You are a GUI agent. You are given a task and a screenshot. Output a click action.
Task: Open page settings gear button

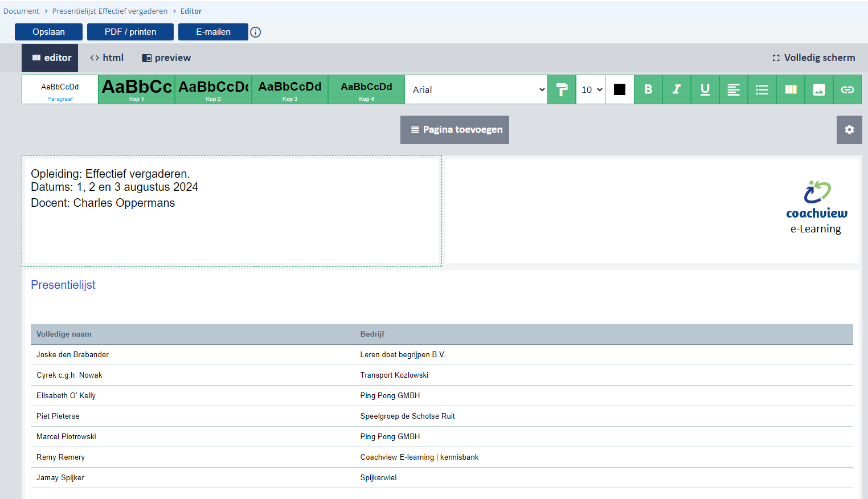point(849,130)
